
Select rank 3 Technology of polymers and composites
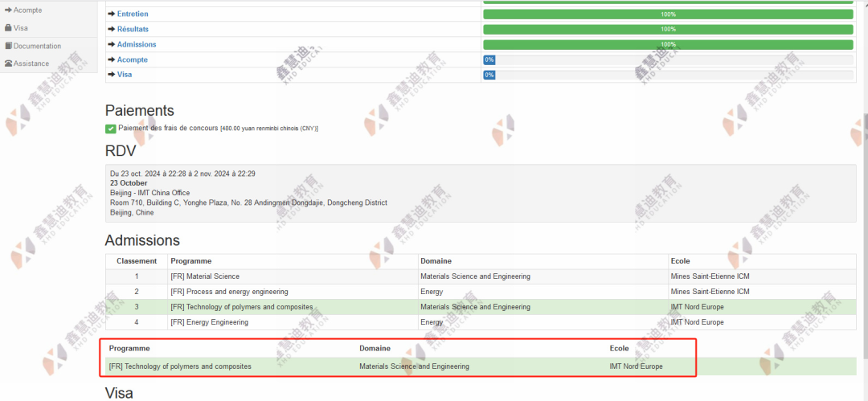click(x=481, y=307)
